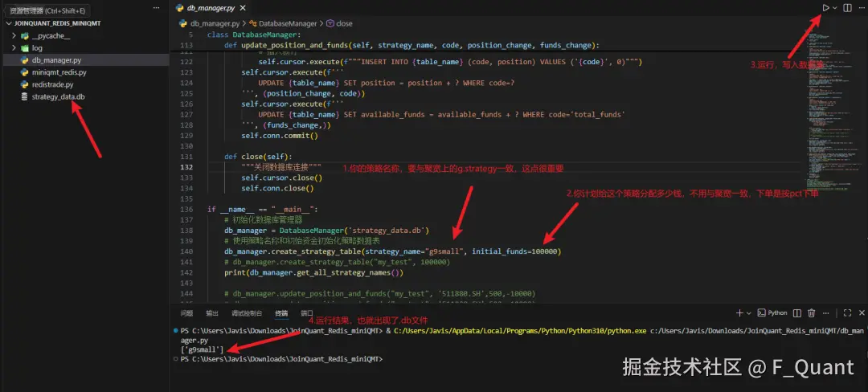Switch to the 问题 (Problems) panel tab
868x392 pixels.
tap(186, 313)
